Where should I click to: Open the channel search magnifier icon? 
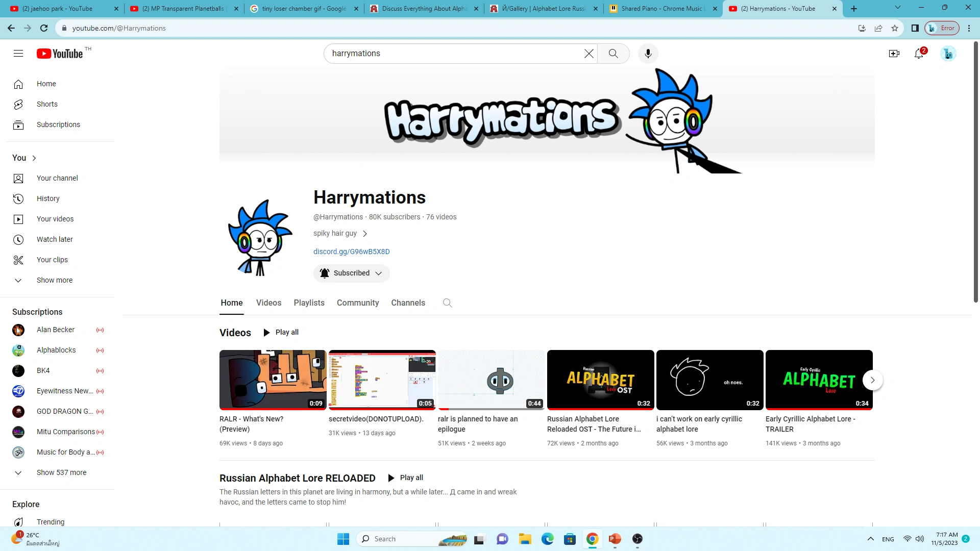pyautogui.click(x=448, y=303)
